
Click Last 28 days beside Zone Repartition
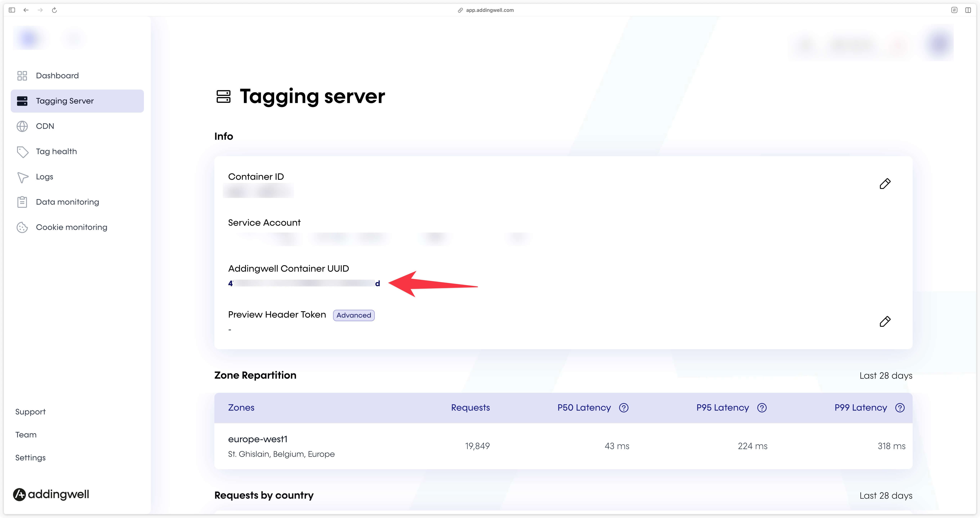886,376
